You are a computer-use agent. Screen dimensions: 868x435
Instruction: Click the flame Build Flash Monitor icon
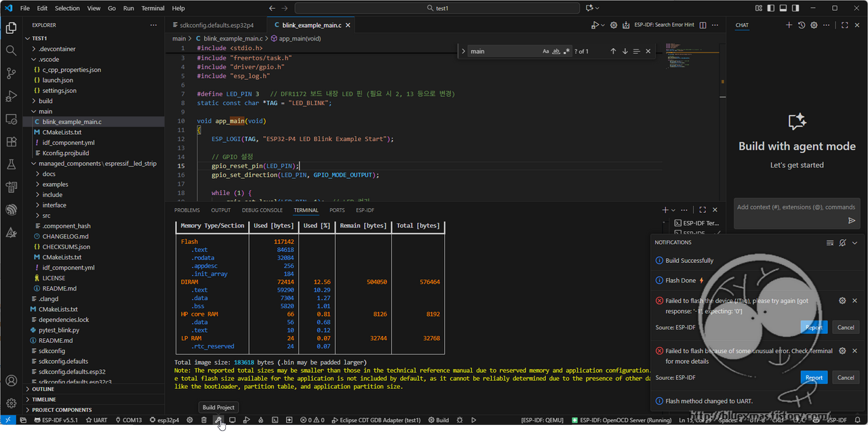tap(261, 420)
